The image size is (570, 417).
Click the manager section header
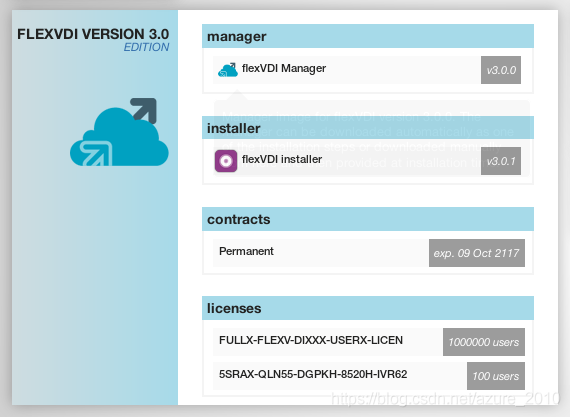(368, 36)
